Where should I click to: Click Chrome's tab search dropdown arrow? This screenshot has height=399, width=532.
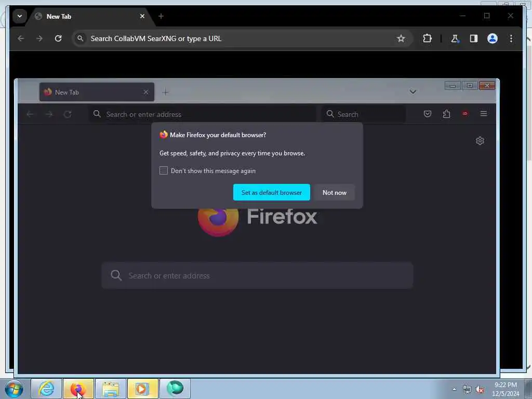20,16
